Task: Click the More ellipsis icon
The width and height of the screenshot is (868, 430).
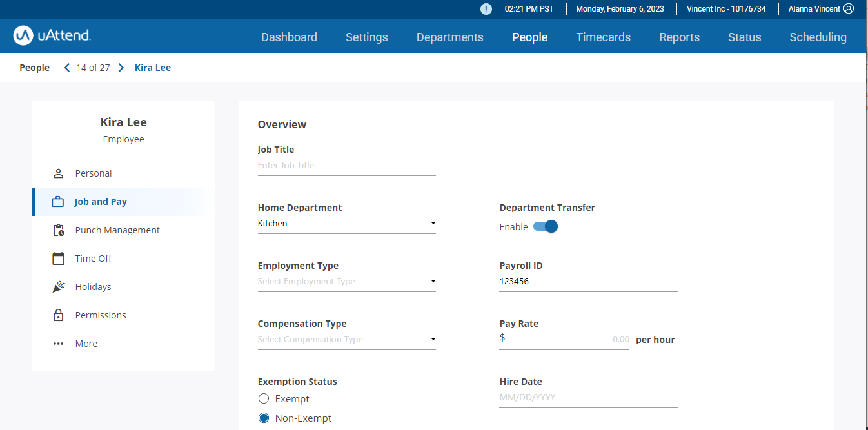Action: click(x=58, y=344)
